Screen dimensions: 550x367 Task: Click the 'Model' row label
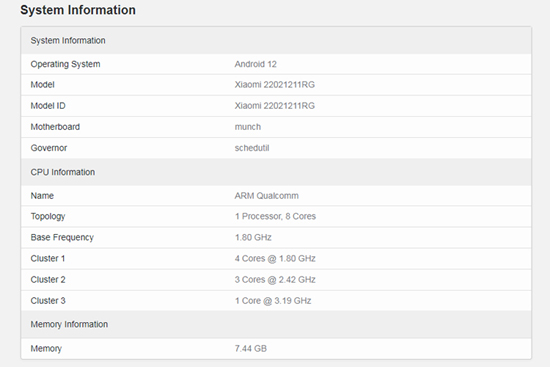(42, 85)
